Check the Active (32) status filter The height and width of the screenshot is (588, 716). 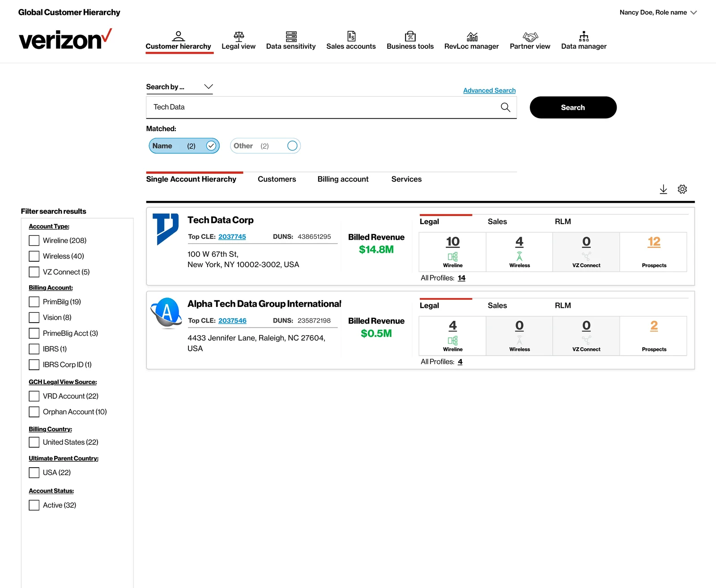point(34,505)
